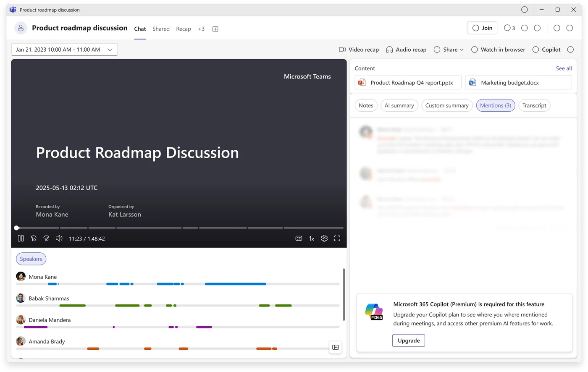Click the Upgrade button

[x=409, y=341]
